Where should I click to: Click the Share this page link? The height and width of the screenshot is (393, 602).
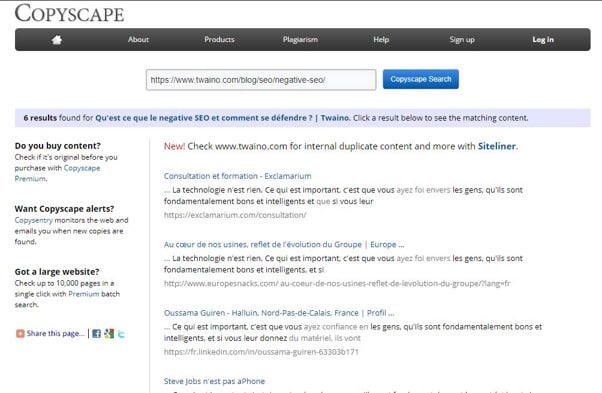coord(56,334)
